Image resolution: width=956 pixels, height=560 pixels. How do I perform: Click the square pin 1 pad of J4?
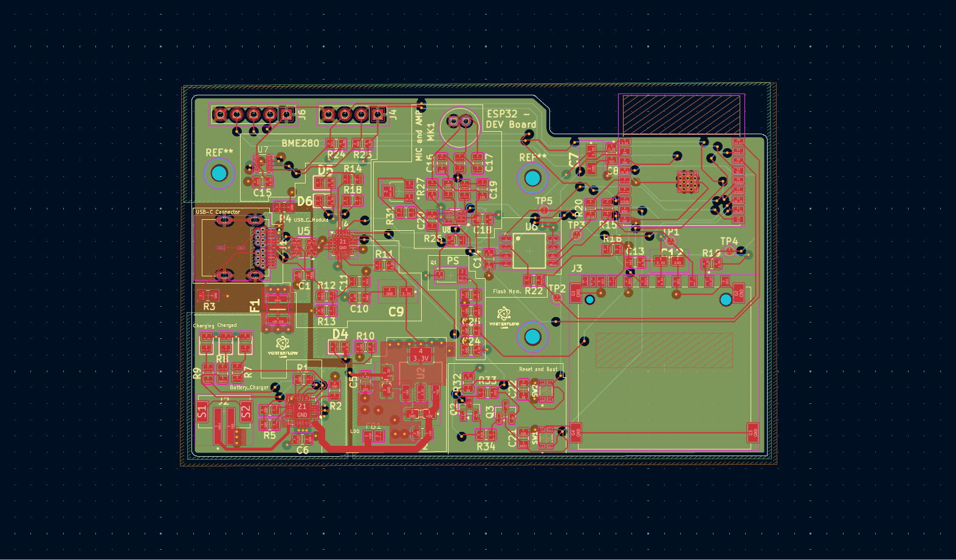[x=378, y=114]
